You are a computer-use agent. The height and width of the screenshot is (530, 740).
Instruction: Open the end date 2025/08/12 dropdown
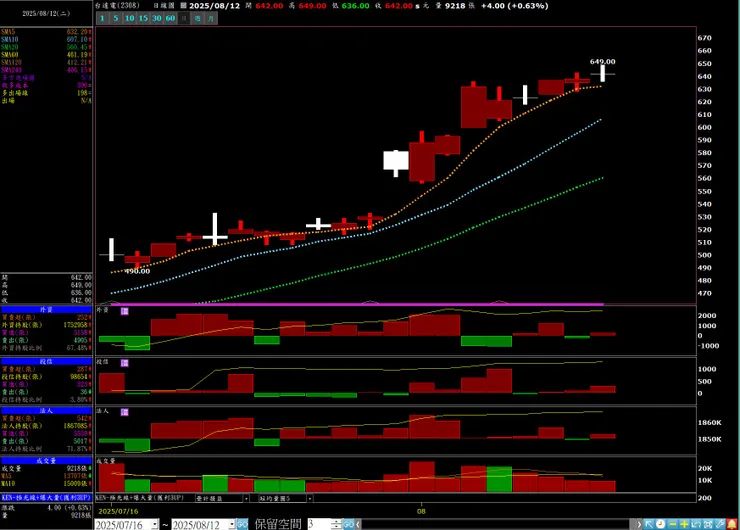click(232, 524)
